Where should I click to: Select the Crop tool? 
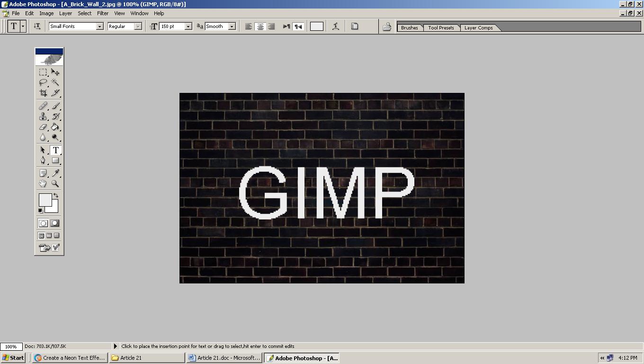pyautogui.click(x=43, y=93)
